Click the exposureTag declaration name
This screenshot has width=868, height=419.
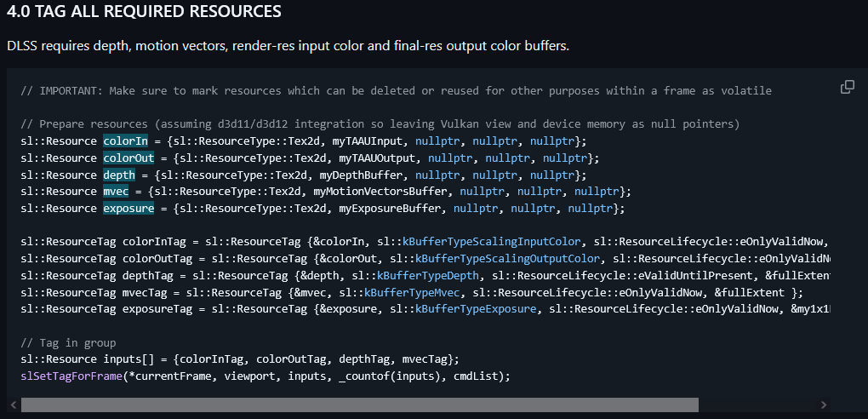[157, 308]
